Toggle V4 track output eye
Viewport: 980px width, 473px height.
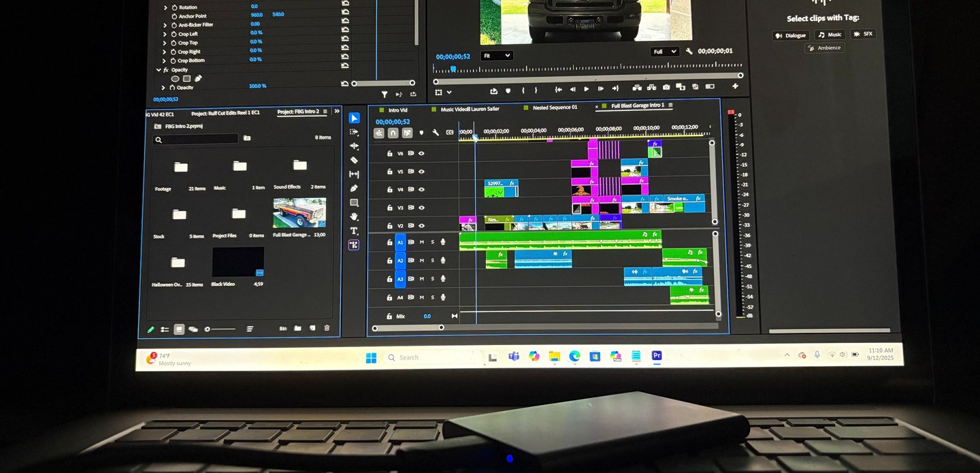(x=421, y=190)
